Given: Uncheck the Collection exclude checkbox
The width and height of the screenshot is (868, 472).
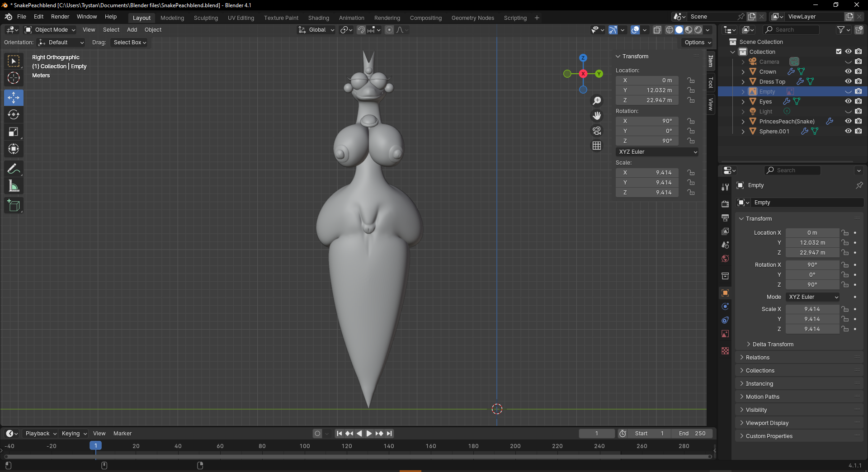Looking at the screenshot, I should (x=839, y=52).
